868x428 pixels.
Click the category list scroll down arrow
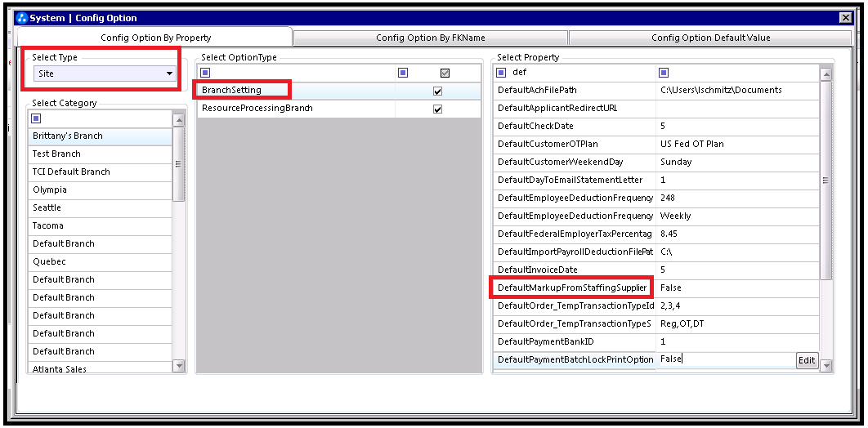coord(179,366)
